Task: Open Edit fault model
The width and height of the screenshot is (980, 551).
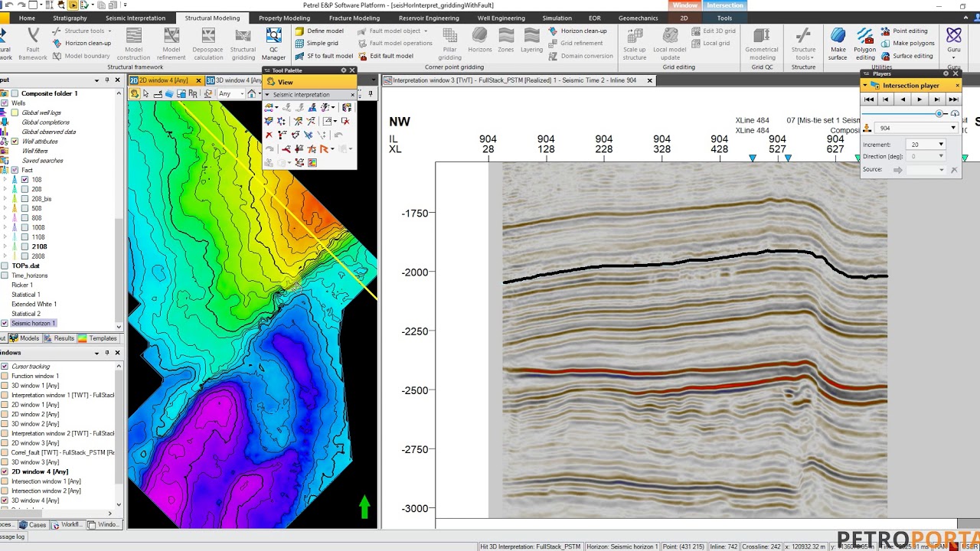Action: click(x=386, y=56)
